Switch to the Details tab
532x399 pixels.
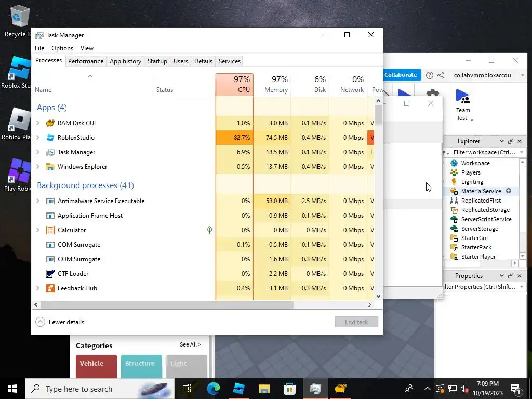tap(203, 61)
